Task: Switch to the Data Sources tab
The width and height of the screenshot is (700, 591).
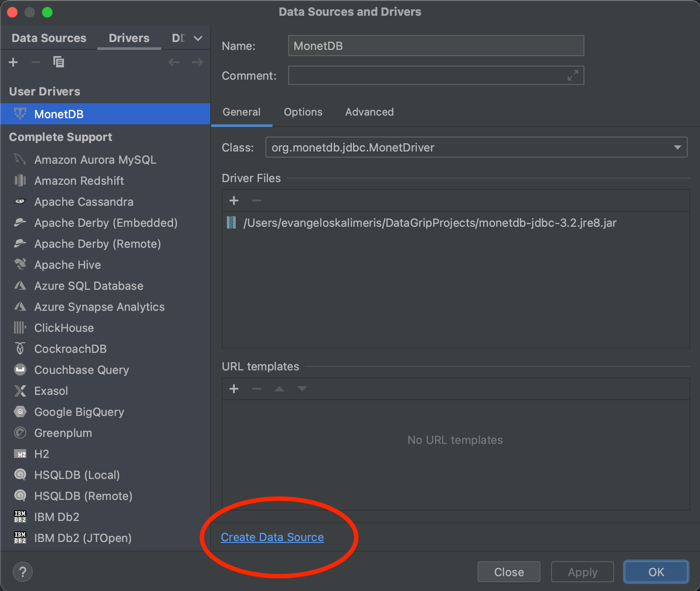Action: 49,39
